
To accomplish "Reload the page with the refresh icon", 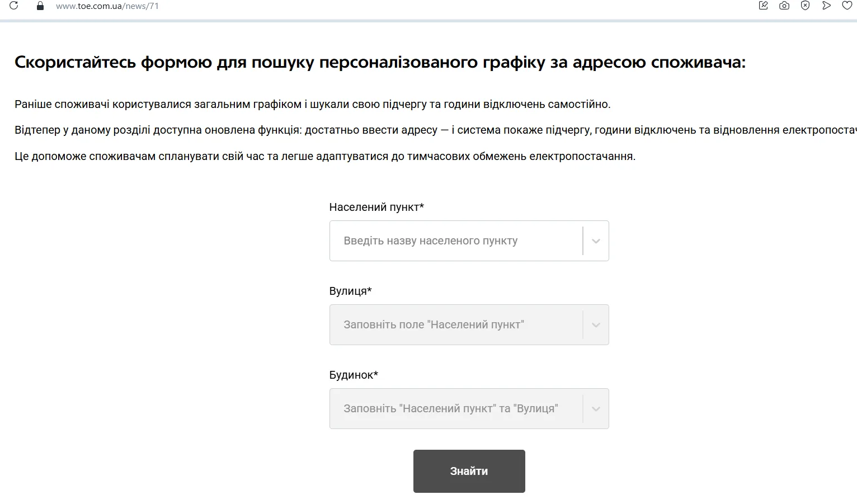I will (14, 6).
